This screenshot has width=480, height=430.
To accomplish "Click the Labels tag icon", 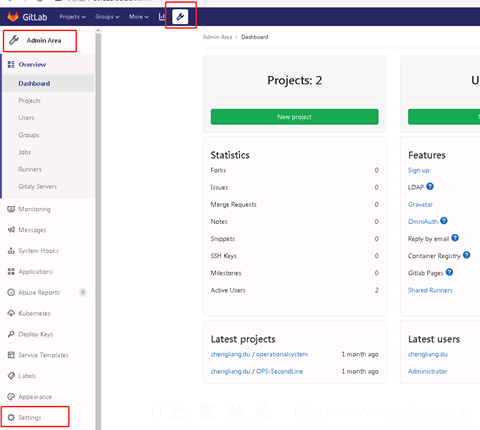I will (x=11, y=376).
